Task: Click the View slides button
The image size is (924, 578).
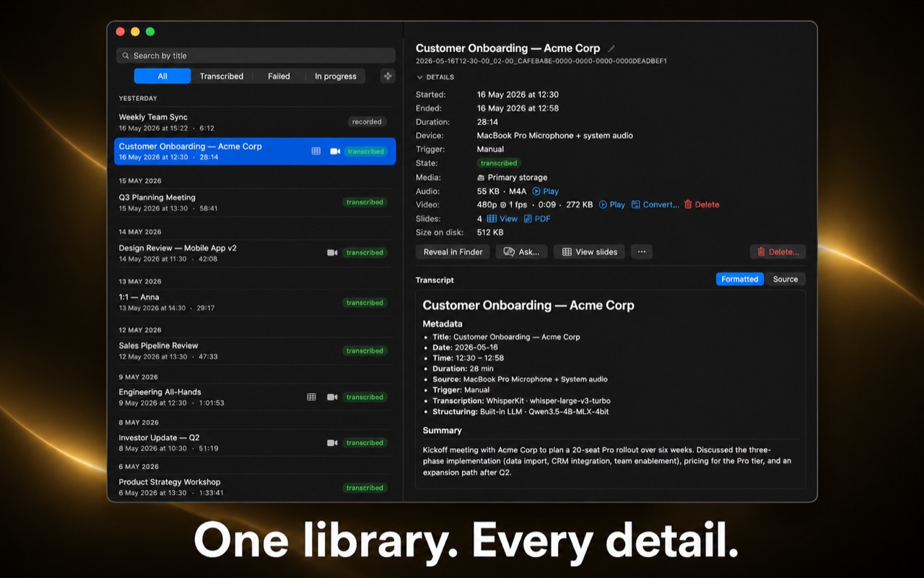Action: pyautogui.click(x=590, y=251)
